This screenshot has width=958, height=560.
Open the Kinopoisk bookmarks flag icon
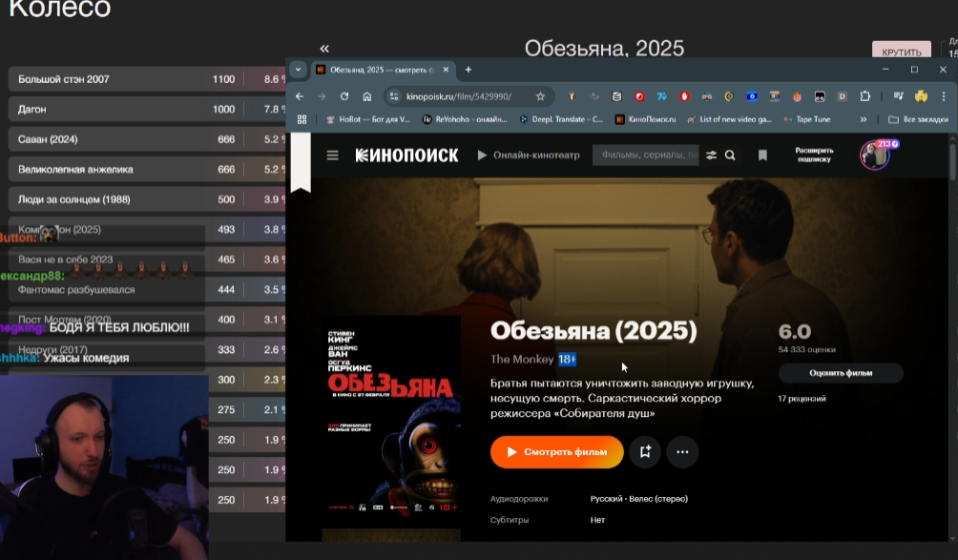pyautogui.click(x=762, y=156)
